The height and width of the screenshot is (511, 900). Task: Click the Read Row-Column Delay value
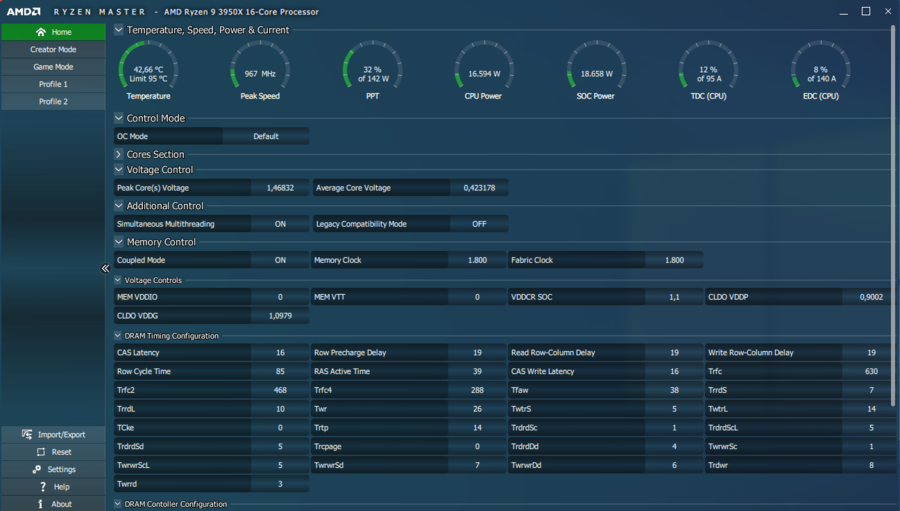(674, 353)
